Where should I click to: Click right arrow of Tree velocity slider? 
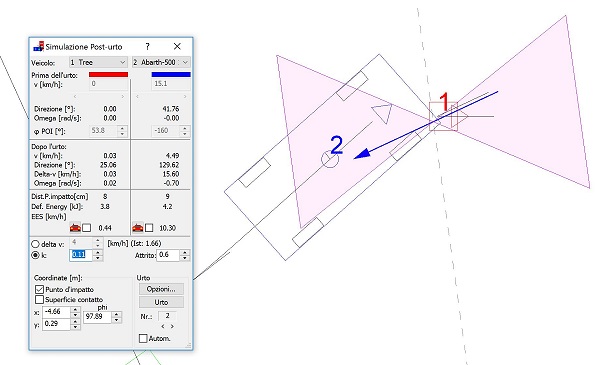pos(122,96)
